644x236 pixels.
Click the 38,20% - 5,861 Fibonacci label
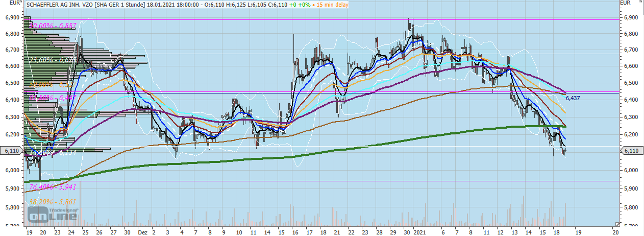[53, 201]
